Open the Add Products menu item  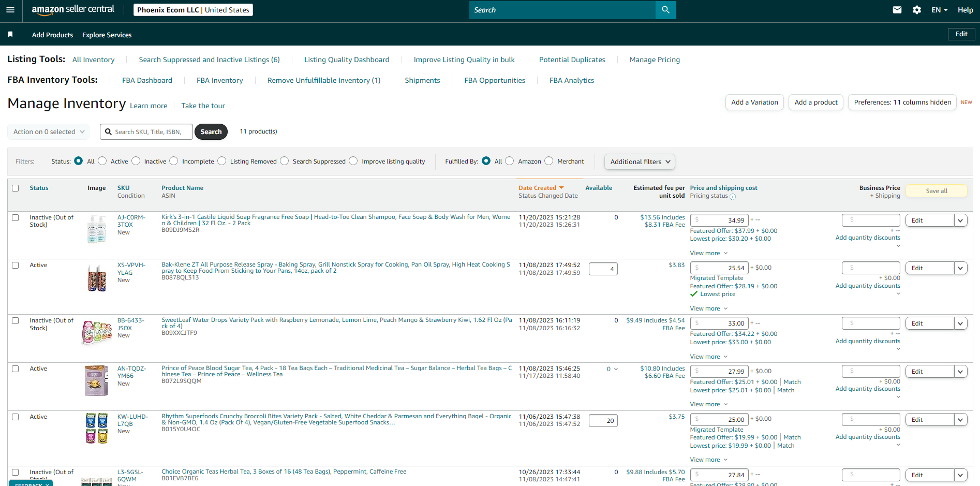[x=52, y=35]
